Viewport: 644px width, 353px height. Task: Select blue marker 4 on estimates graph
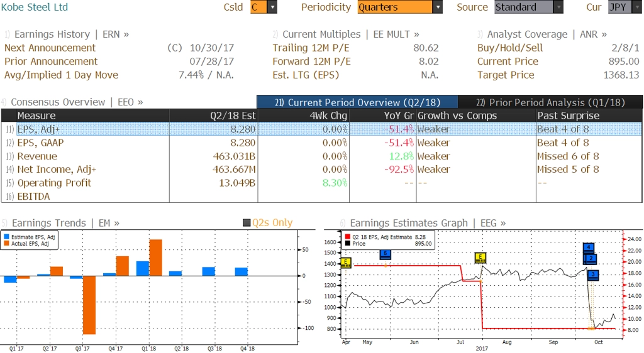pos(589,248)
